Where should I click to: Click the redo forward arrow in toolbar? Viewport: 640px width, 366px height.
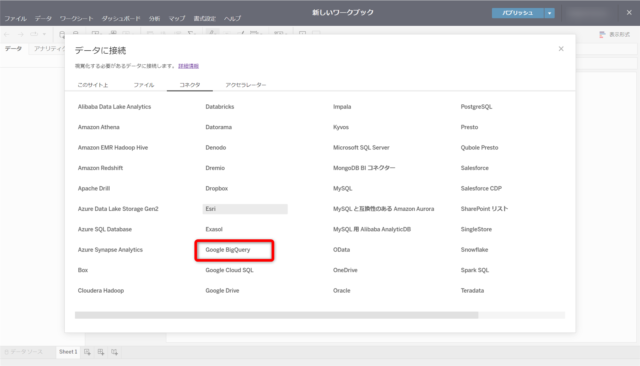click(20, 34)
